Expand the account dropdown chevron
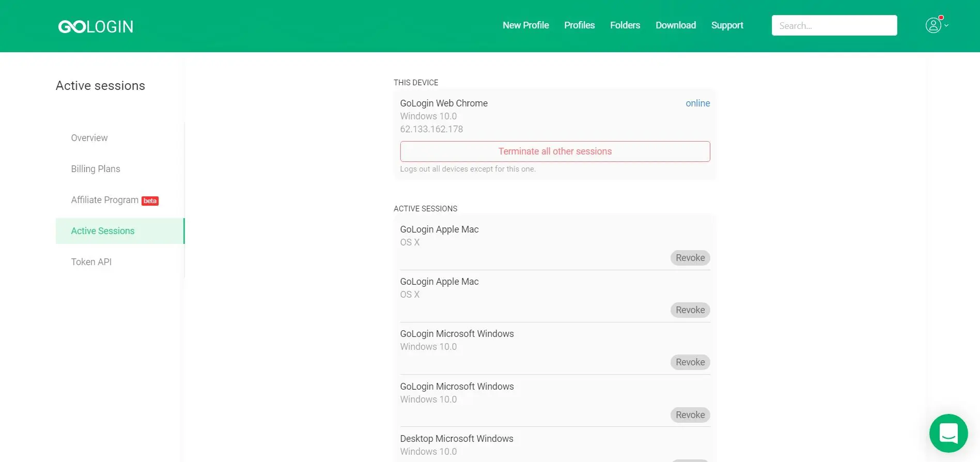 click(946, 25)
